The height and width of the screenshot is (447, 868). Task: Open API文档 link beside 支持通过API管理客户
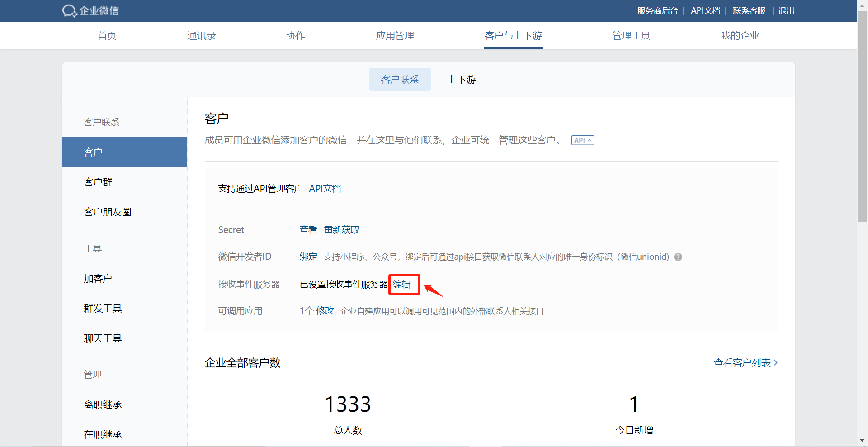pyautogui.click(x=325, y=189)
